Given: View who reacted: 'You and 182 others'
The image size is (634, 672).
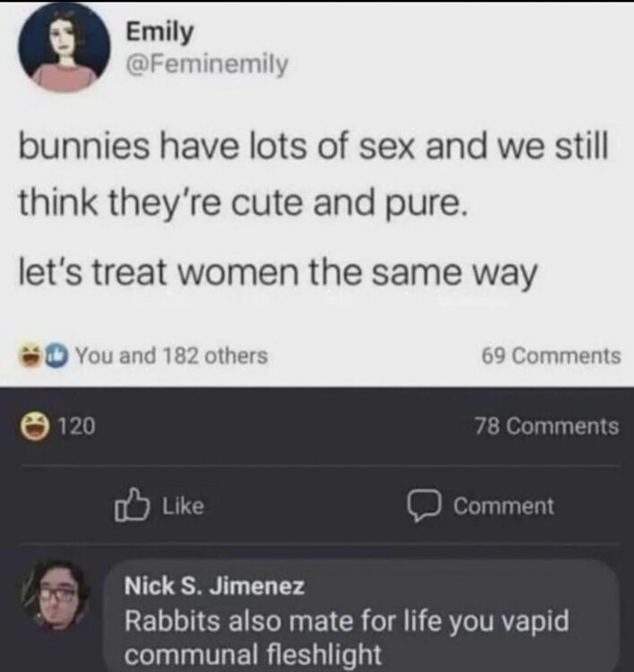Looking at the screenshot, I should [x=171, y=356].
